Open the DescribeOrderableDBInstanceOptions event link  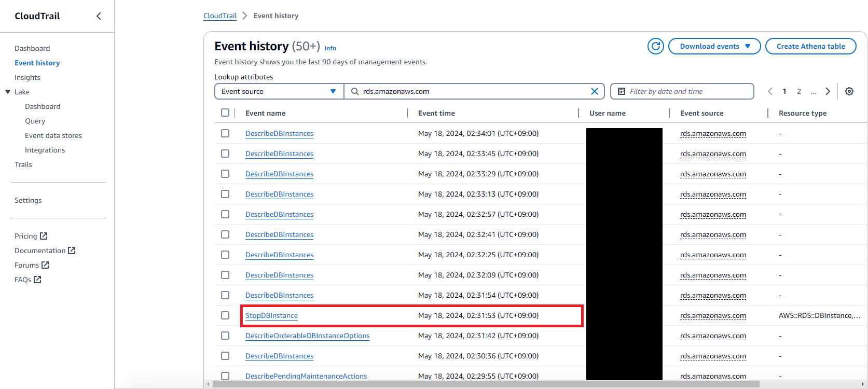pyautogui.click(x=308, y=336)
